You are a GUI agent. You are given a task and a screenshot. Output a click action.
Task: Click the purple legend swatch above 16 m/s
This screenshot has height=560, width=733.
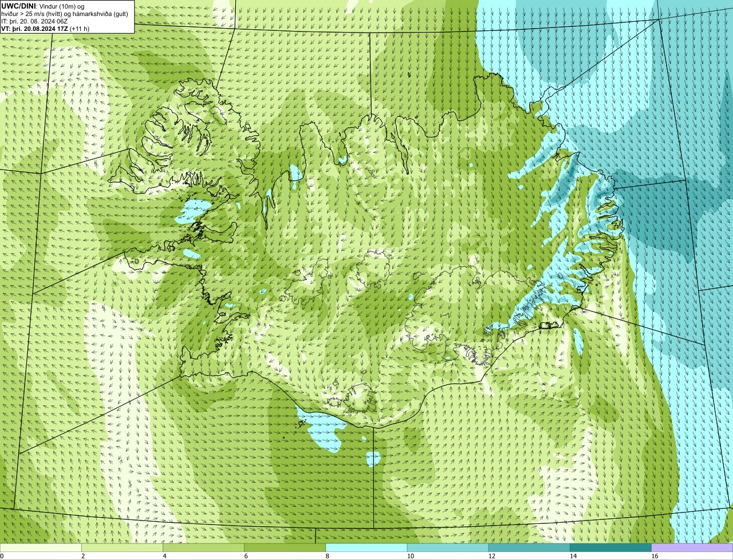(692, 548)
